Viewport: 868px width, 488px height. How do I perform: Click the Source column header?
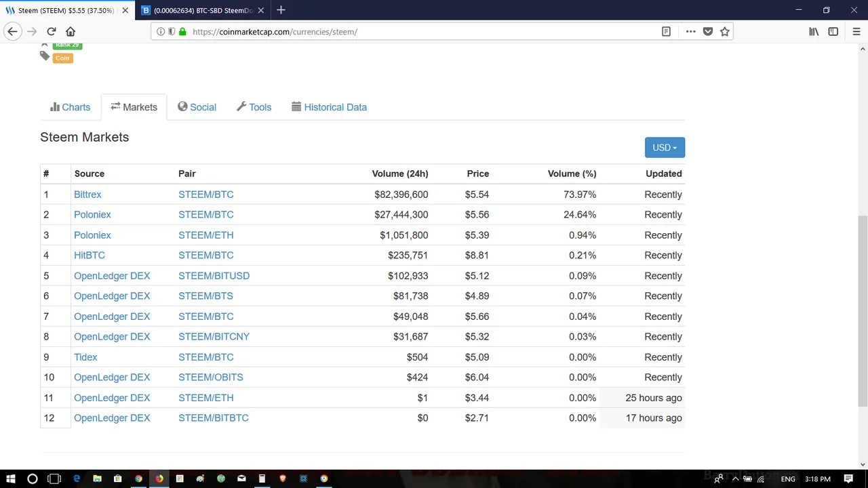[90, 174]
